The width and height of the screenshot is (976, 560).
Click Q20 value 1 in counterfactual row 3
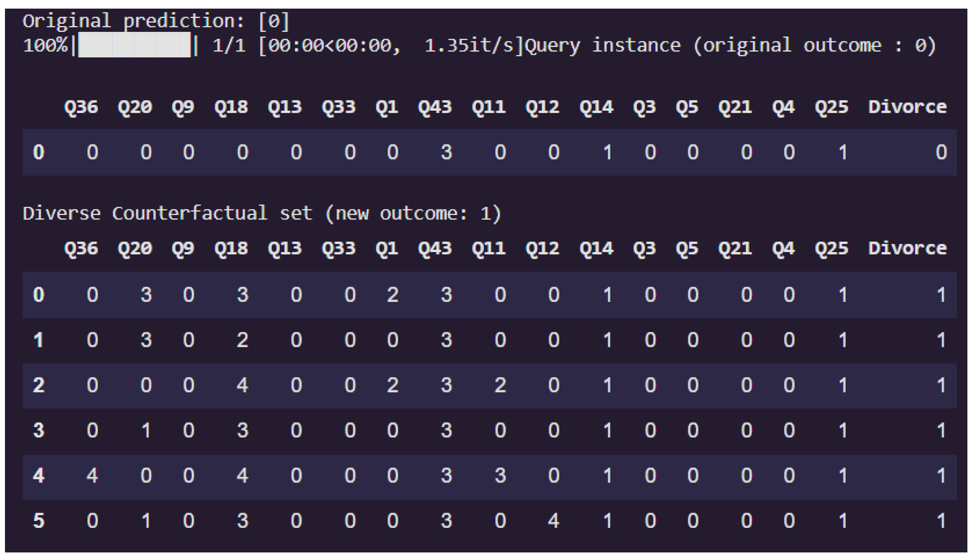point(146,430)
